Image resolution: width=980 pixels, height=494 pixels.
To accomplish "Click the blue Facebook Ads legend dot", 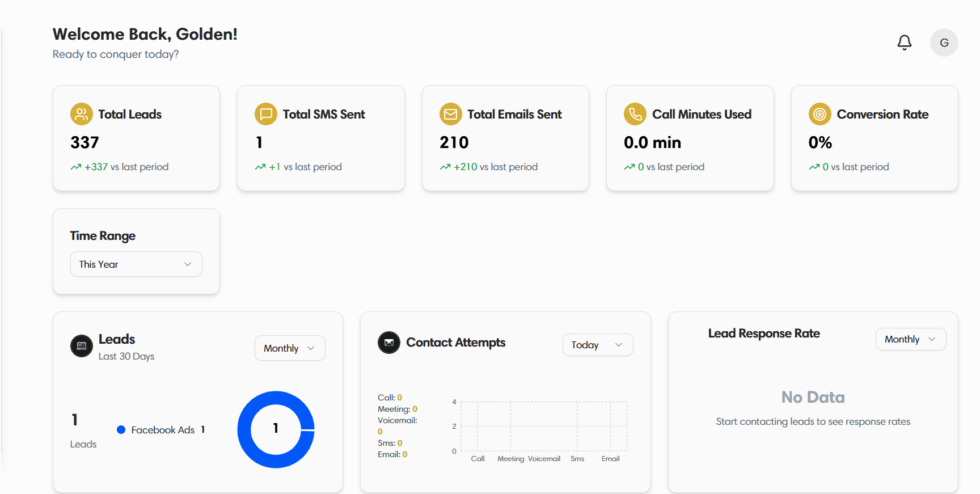I will 121,430.
